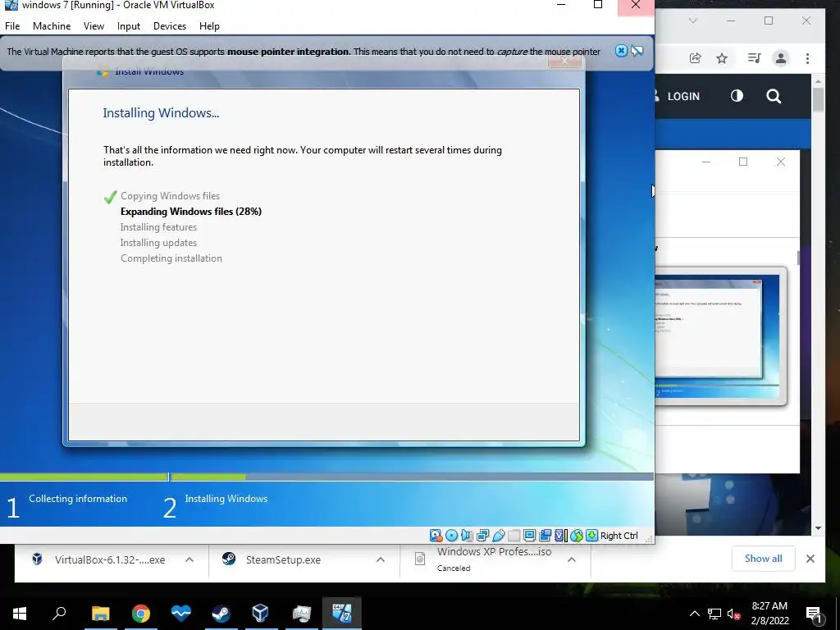Viewport: 840px width, 630px height.
Task: Open Chrome media controls icon
Action: coord(755,58)
